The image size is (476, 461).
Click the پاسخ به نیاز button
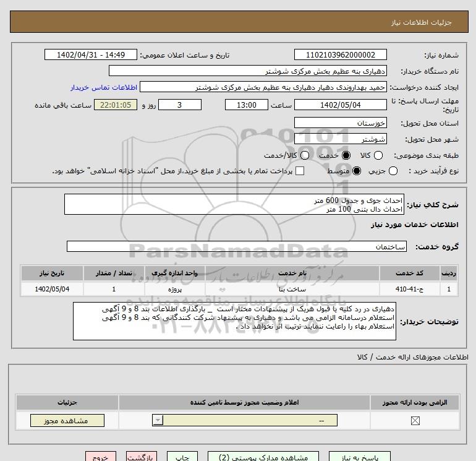360,457
